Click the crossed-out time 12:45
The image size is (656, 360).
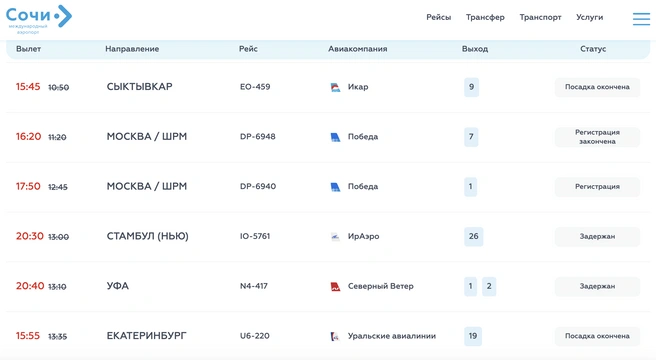[x=58, y=187]
